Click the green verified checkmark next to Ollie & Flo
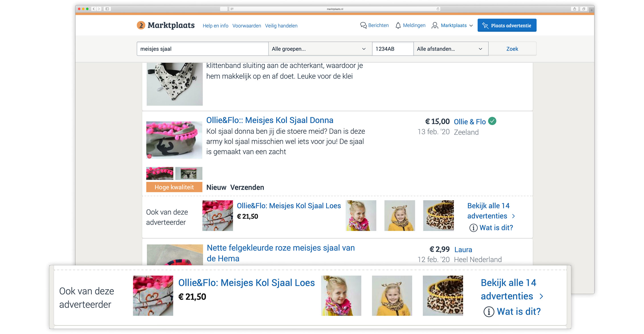644x334 pixels. click(492, 121)
